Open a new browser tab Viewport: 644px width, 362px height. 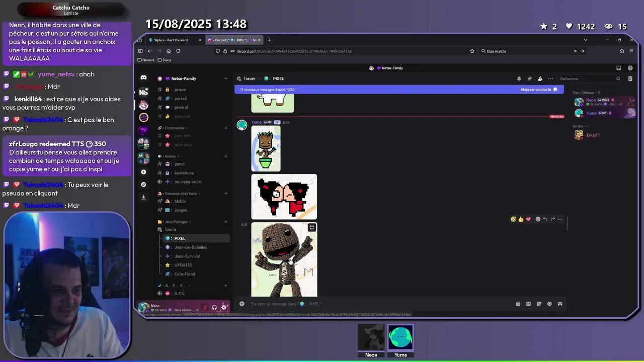269,40
